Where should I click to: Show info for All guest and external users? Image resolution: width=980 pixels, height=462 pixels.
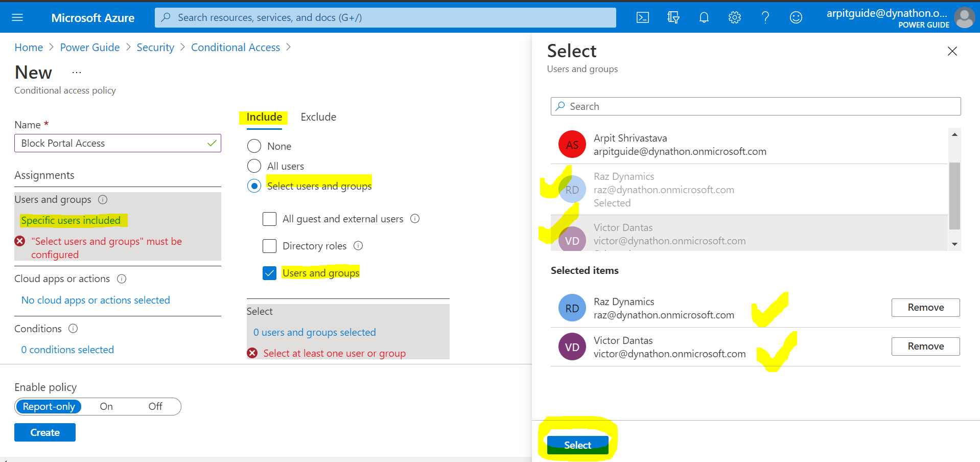point(415,219)
